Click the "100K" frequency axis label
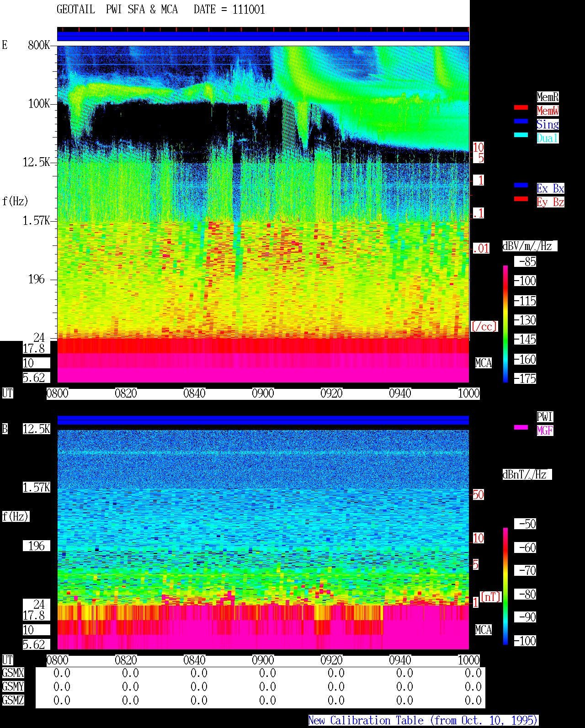The height and width of the screenshot is (728, 585). [39, 104]
